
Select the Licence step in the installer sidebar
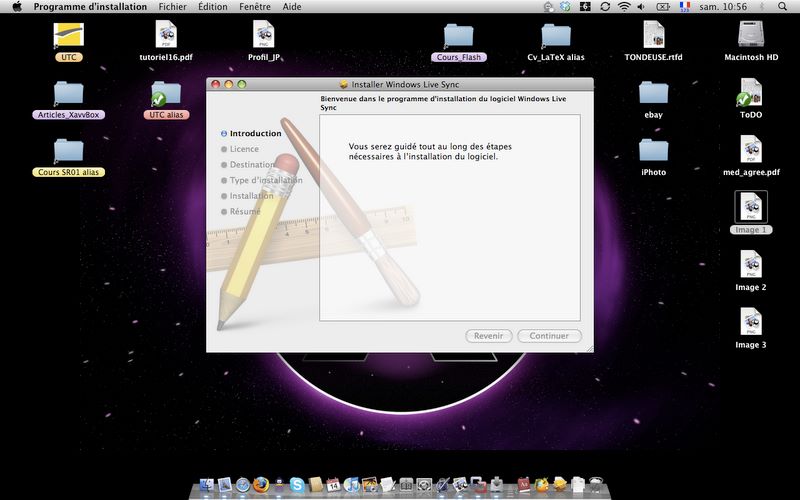[x=240, y=149]
